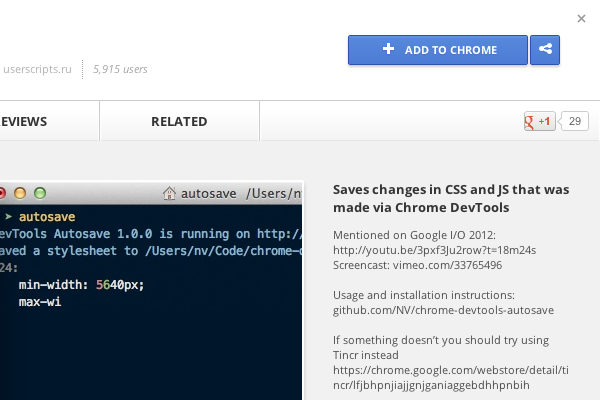Image resolution: width=600 pixels, height=400 pixels.
Task: Open the Tincr webstore link
Action: [x=451, y=377]
